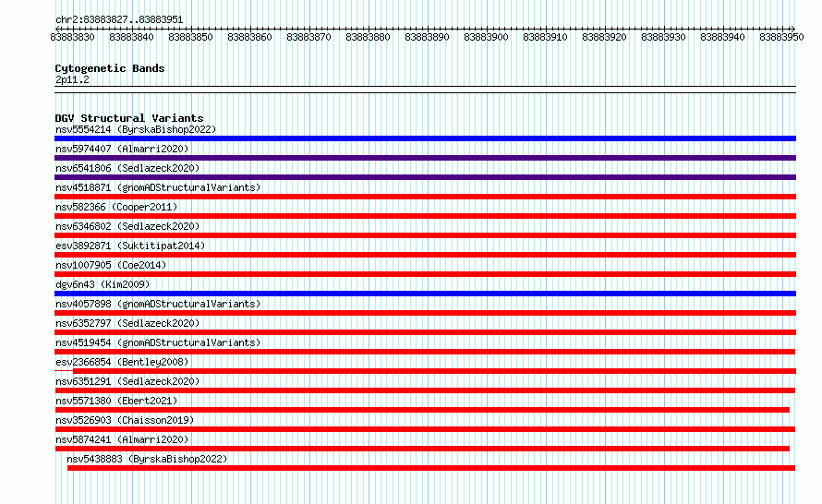Select the purple bar under nsv6541806
Image resolution: width=822 pixels, height=504 pixels.
[425, 177]
